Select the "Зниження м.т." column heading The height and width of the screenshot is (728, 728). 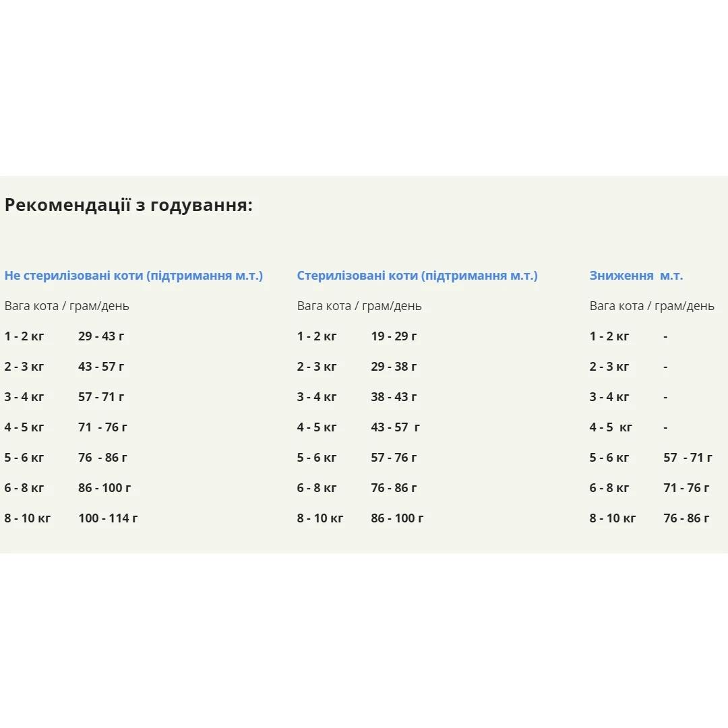636,276
